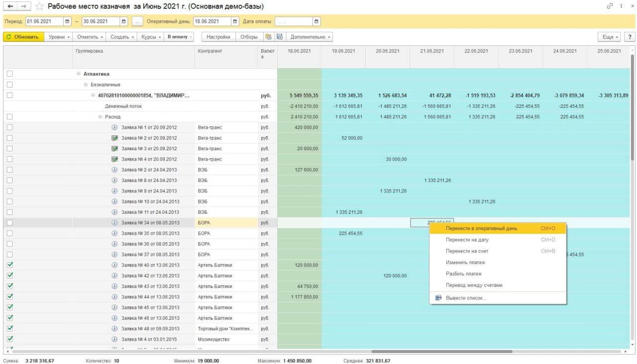Collapse the Расход group in the tree
Viewport: 637px width, 364px height.
point(100,117)
